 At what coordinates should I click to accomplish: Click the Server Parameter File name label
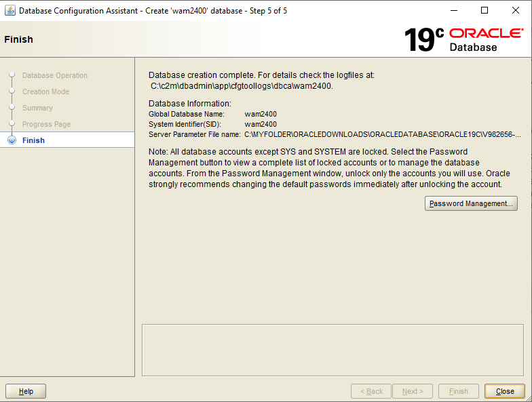[x=194, y=134]
